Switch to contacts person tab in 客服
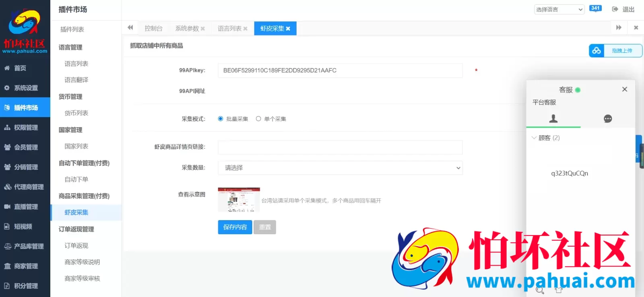The height and width of the screenshot is (297, 644). [553, 118]
